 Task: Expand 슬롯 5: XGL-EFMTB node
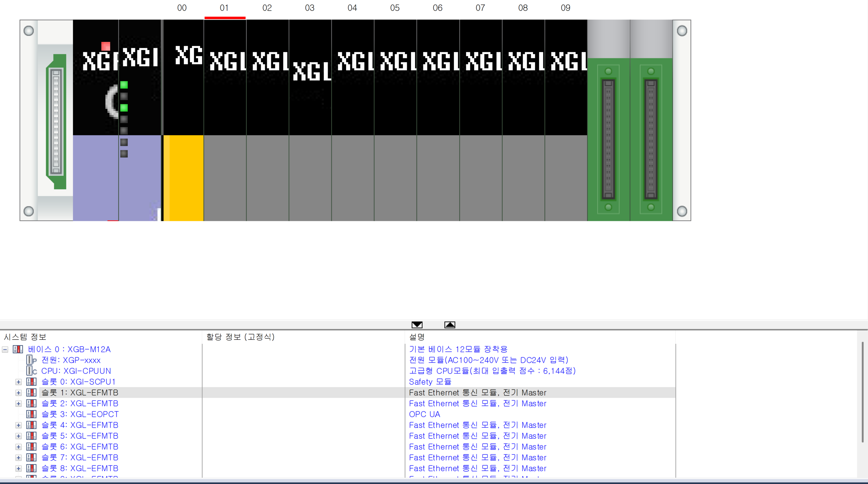pos(19,436)
